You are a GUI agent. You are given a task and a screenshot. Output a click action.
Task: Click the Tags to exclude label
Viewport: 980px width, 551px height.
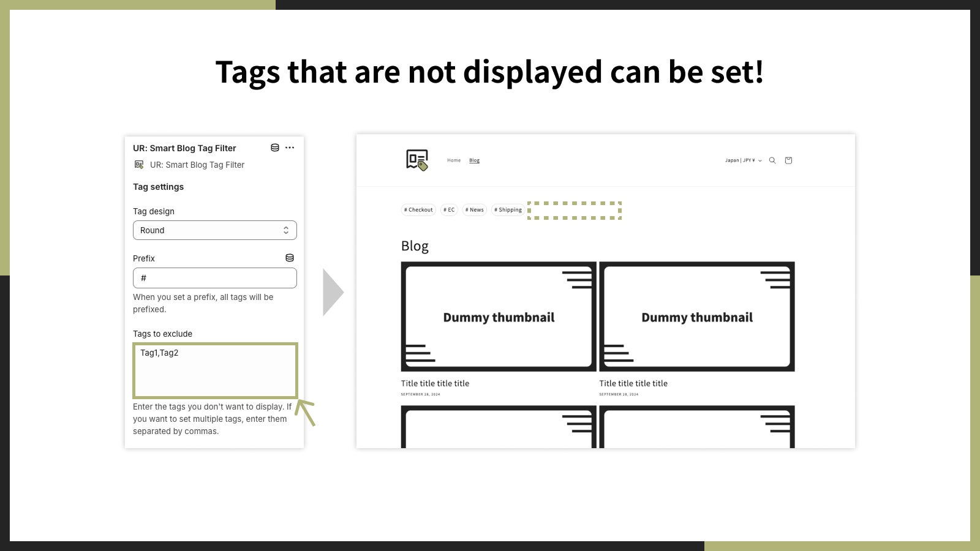162,334
